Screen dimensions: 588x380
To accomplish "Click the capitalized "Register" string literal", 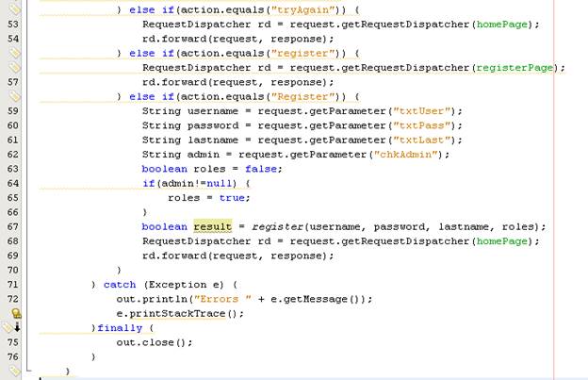I will (302, 97).
